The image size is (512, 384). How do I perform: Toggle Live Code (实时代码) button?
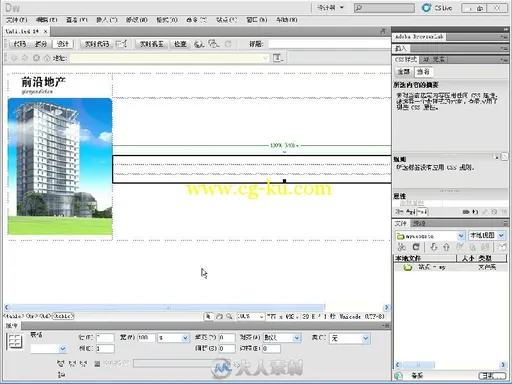point(97,44)
